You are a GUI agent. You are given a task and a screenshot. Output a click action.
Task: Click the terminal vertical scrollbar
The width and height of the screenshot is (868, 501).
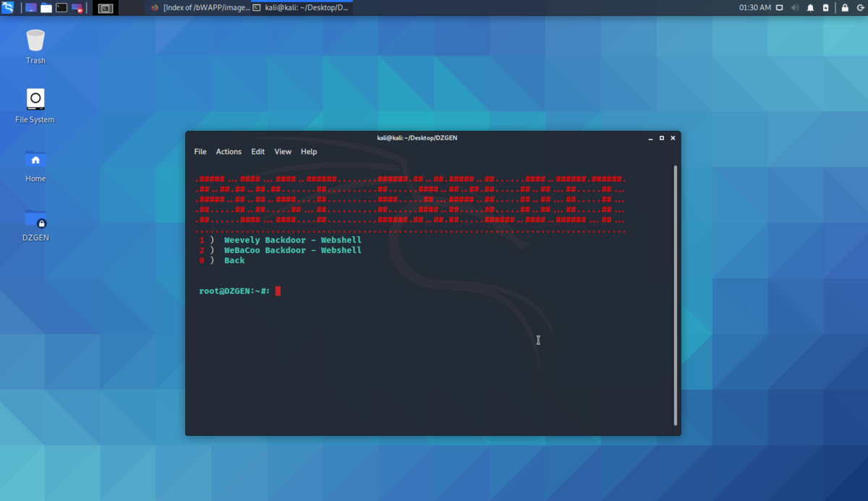pyautogui.click(x=676, y=295)
